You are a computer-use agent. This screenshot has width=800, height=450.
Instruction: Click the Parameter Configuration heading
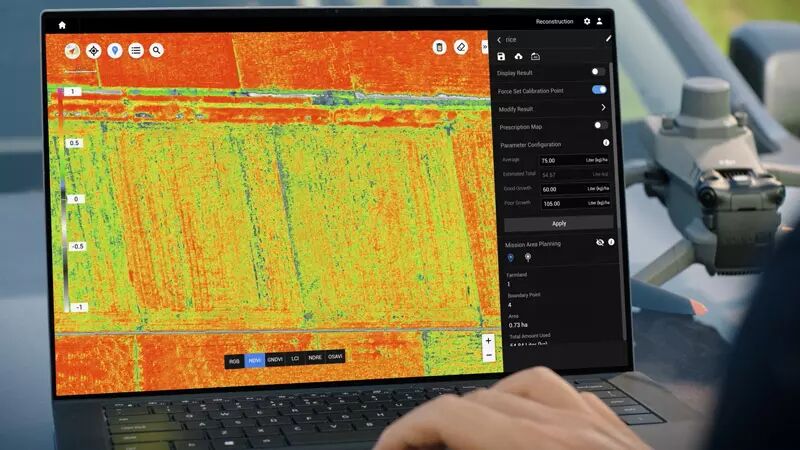[x=531, y=145]
